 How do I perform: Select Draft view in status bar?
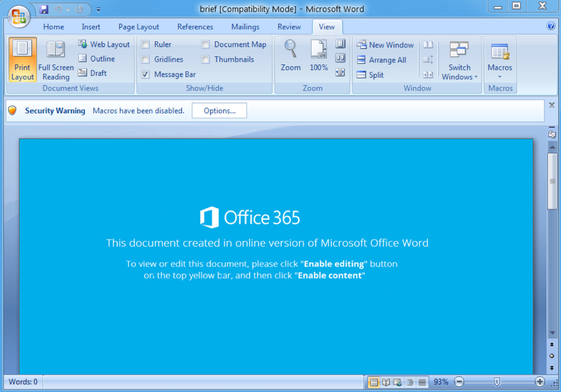[x=422, y=382]
